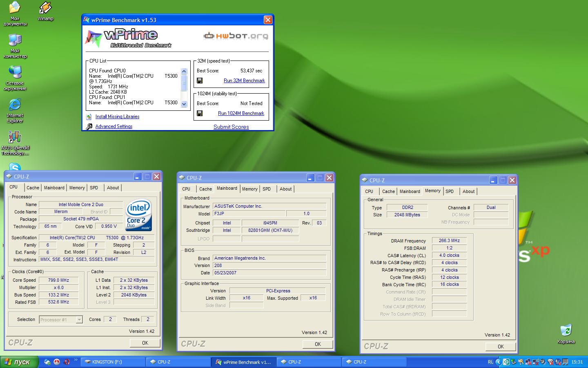Click the Bluetooth tray icon
The image size is (588, 368).
558,362
